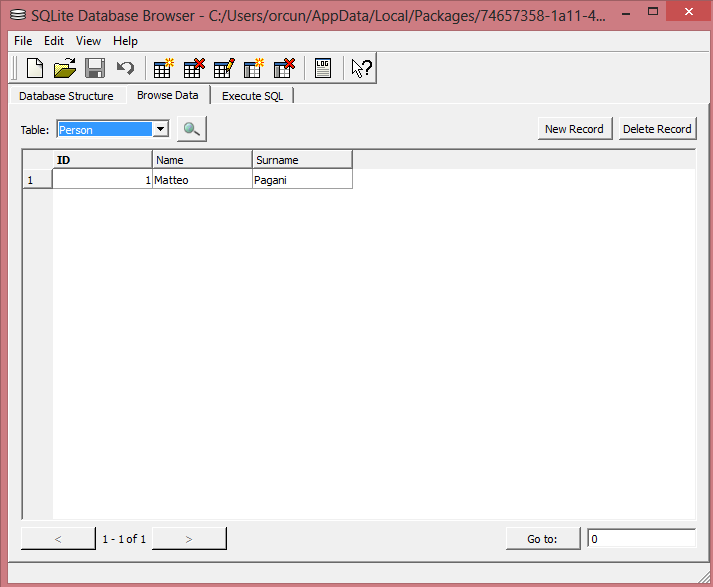Open the Edit menu
Screen dimensions: 713x587
click(54, 41)
